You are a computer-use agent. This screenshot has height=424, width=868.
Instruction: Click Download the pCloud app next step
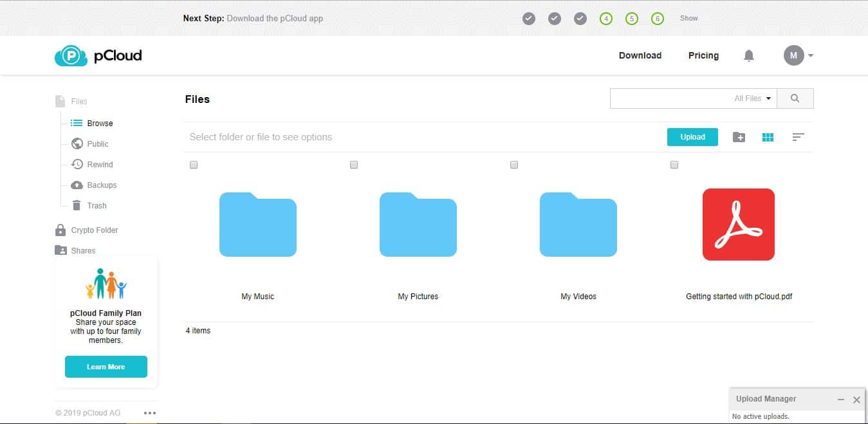tap(275, 18)
